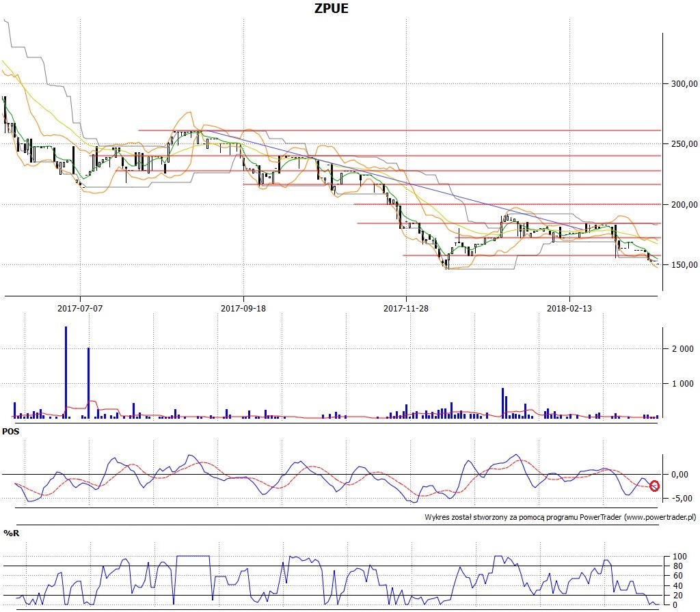The height and width of the screenshot is (612, 700).
Task: Click the 150,00 price axis label
Action: [684, 264]
